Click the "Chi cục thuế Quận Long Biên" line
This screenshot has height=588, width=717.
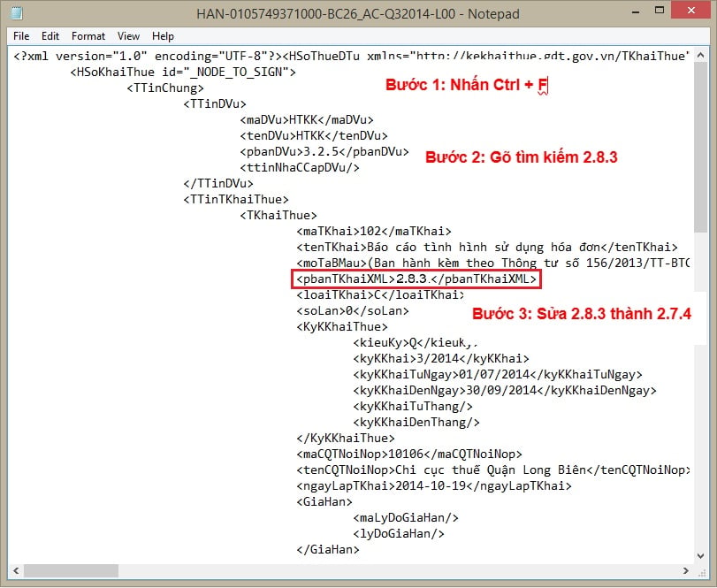(492, 470)
